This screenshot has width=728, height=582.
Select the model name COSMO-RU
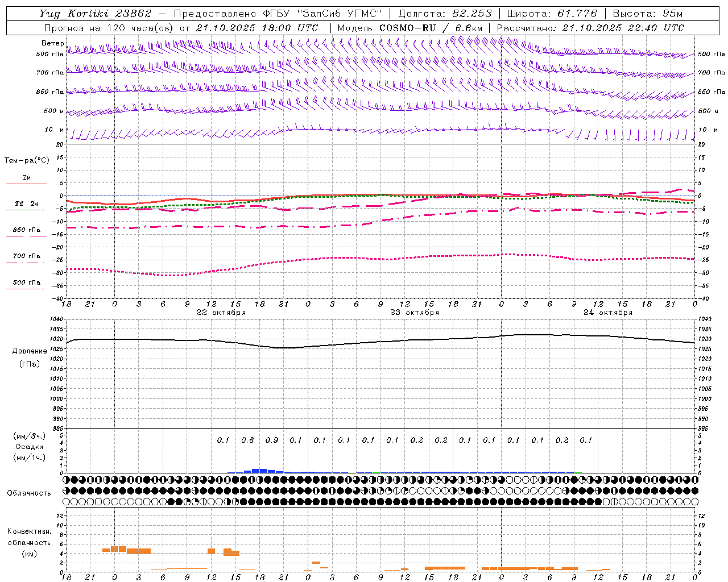(408, 28)
